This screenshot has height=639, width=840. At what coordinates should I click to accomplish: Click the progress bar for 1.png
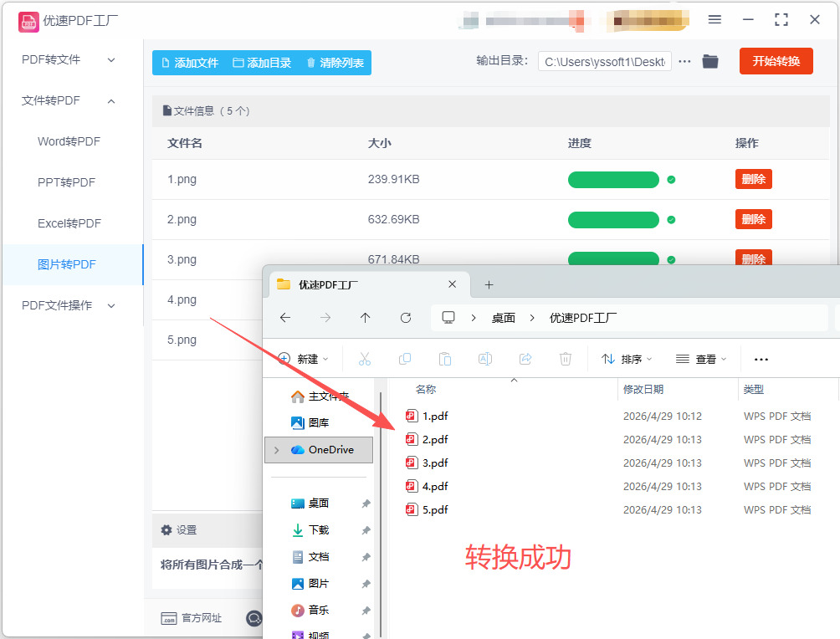(x=613, y=180)
